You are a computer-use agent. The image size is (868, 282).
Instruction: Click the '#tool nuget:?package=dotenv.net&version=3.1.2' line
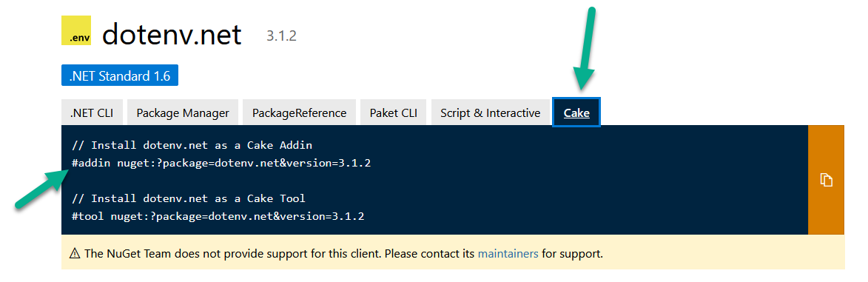pos(218,216)
